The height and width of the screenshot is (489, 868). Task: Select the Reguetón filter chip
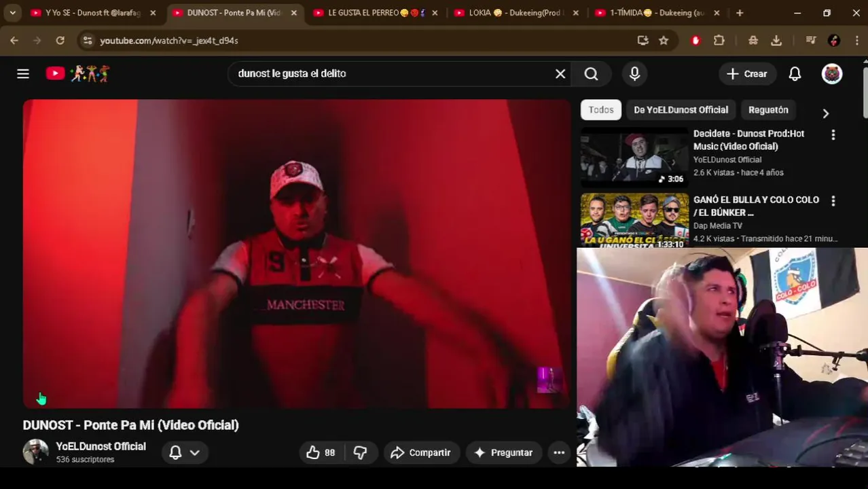[x=768, y=110]
